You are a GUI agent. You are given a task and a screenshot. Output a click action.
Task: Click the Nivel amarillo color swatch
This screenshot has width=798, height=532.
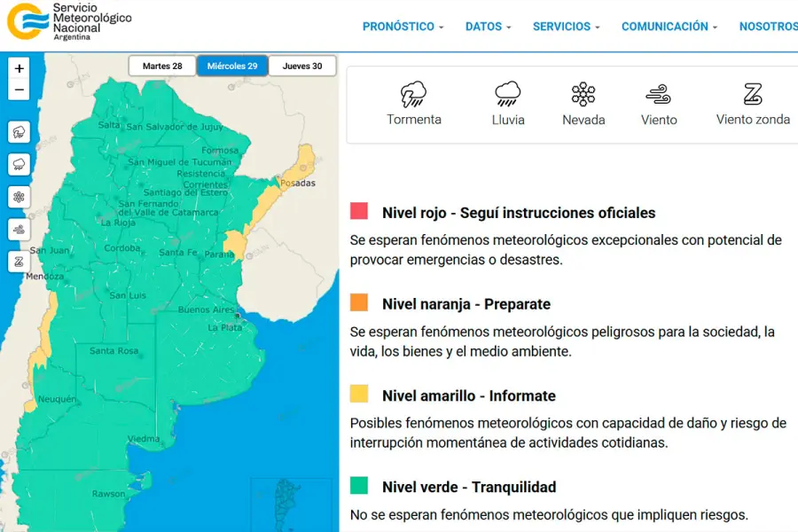click(359, 394)
